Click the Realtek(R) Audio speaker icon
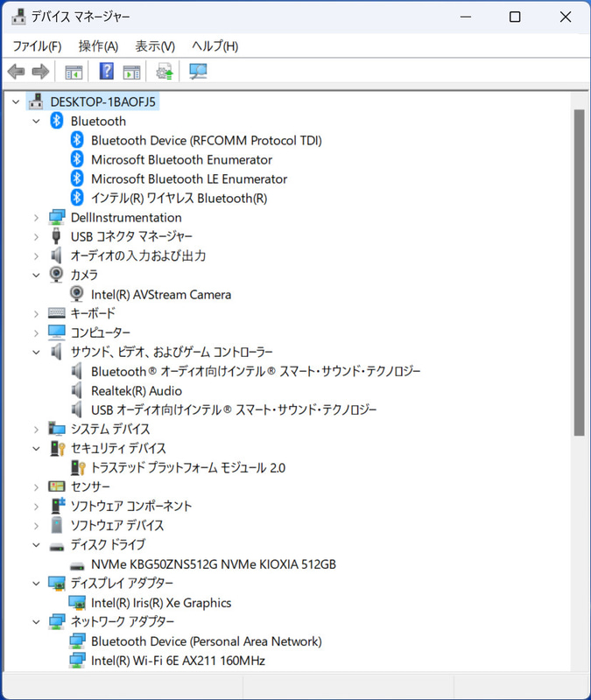Viewport: 591px width, 700px height. 77,390
